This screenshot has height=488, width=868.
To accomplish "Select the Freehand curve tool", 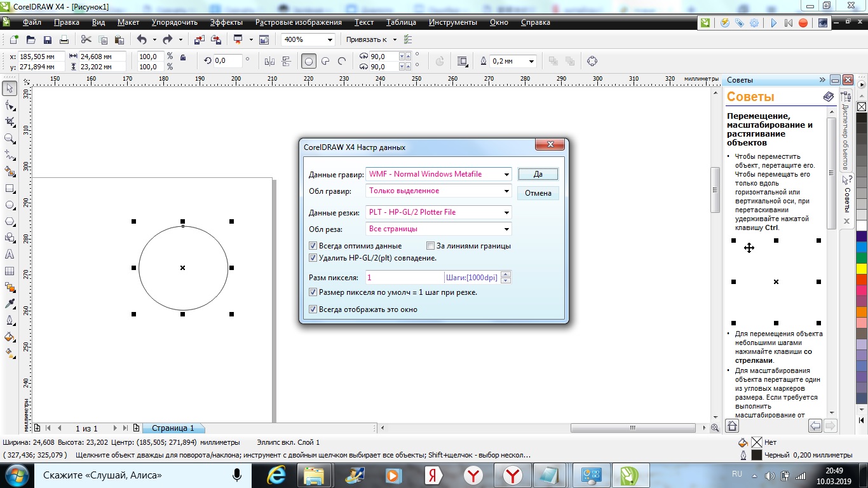I will coord(10,155).
